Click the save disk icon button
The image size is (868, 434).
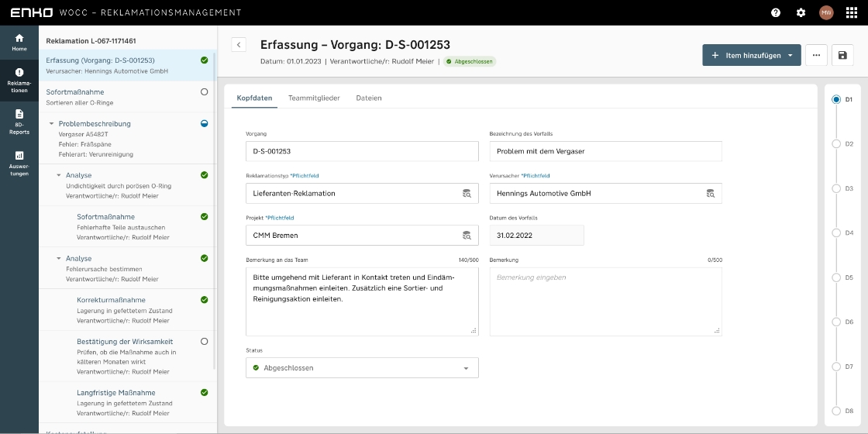(842, 55)
